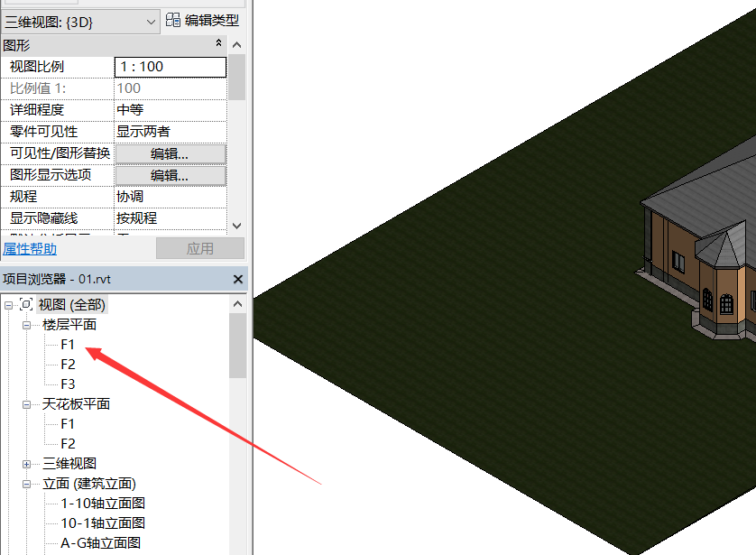
Task: Collapse the 立面 (建筑立面) node
Action: click(27, 484)
